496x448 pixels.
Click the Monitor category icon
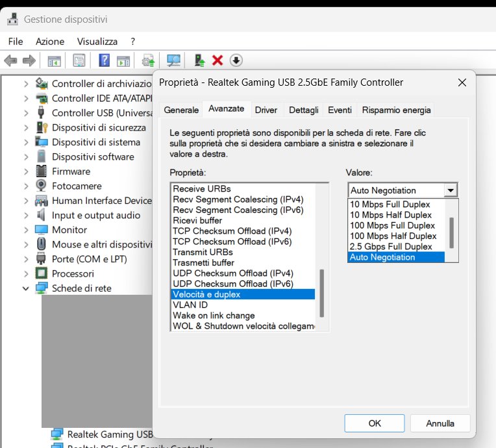click(x=42, y=229)
